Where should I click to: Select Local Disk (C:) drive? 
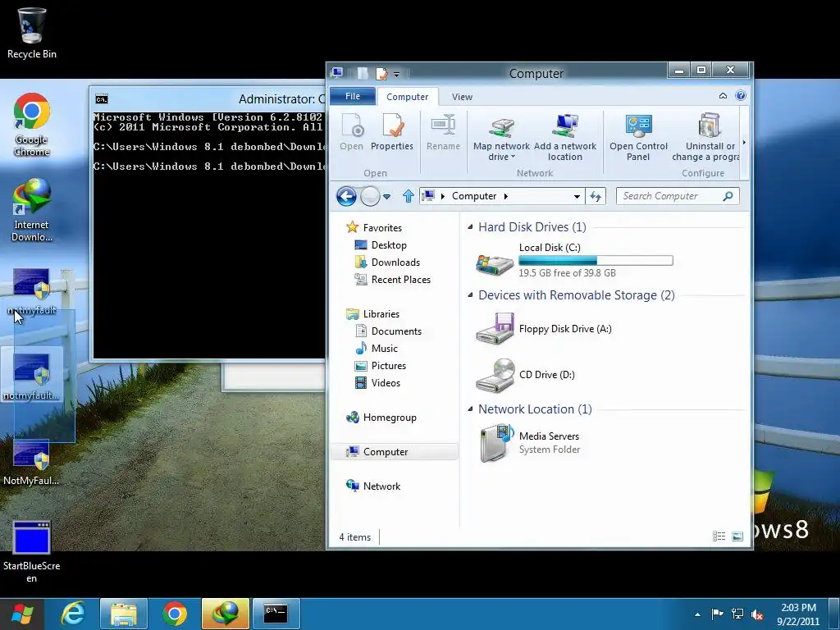(573, 260)
